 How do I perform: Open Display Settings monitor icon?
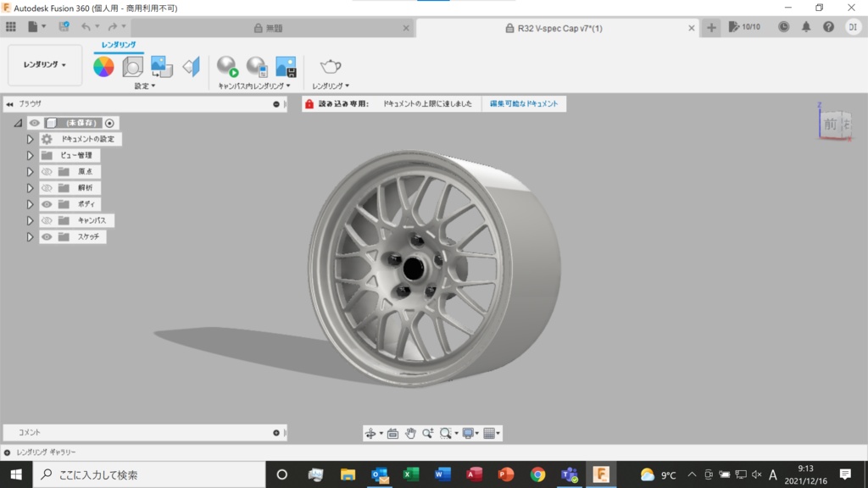click(469, 433)
